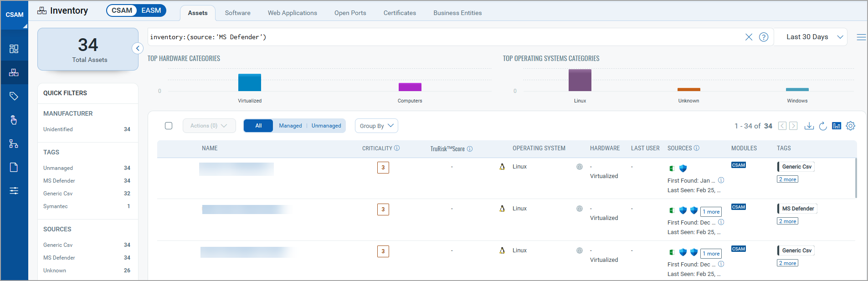Expand the Group By dropdown

pos(376,126)
